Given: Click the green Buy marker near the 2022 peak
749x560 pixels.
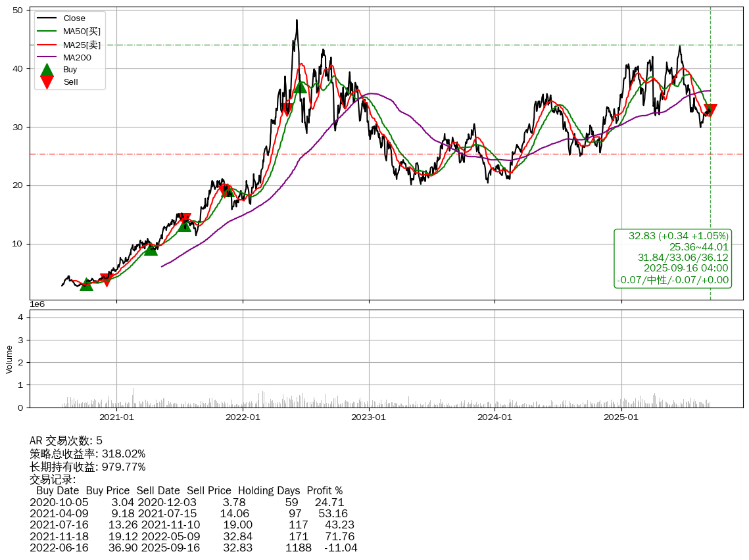Looking at the screenshot, I should click(300, 87).
